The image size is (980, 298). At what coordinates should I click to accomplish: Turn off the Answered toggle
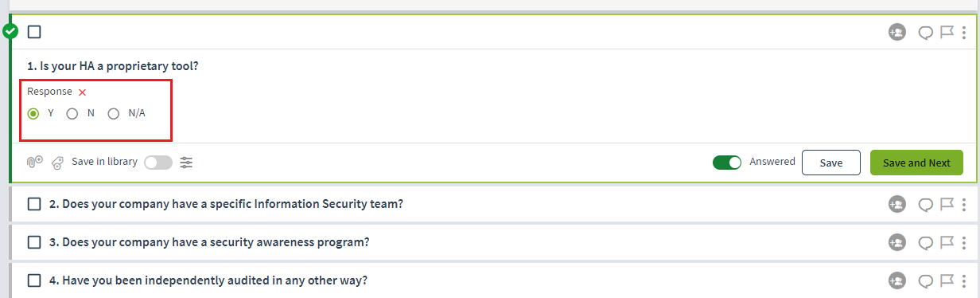pos(727,163)
